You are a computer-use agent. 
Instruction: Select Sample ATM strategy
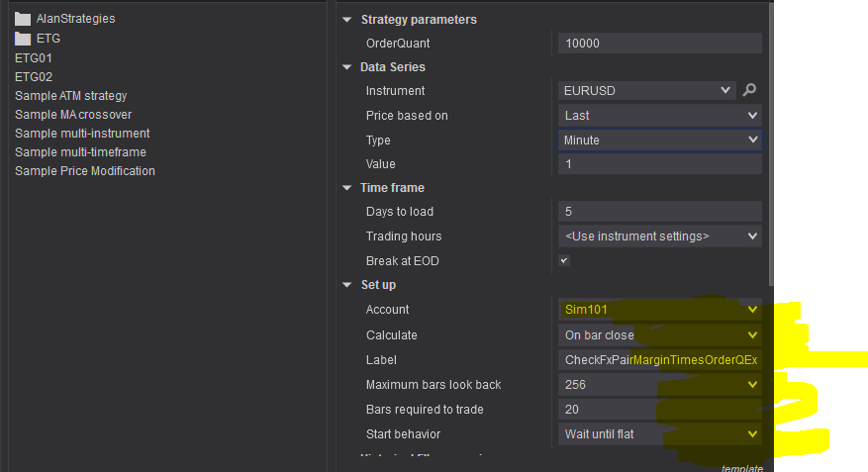[x=70, y=96]
